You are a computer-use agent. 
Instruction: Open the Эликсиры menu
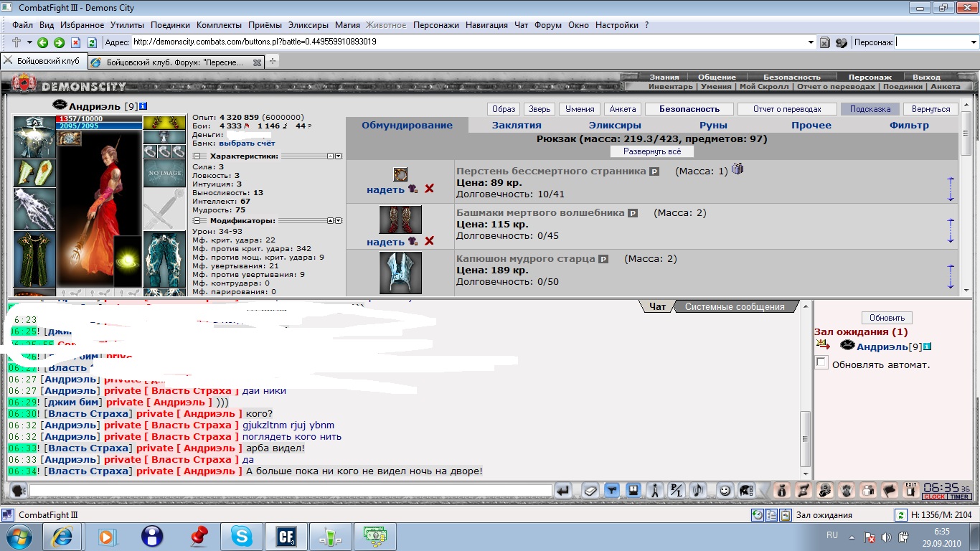pos(311,25)
